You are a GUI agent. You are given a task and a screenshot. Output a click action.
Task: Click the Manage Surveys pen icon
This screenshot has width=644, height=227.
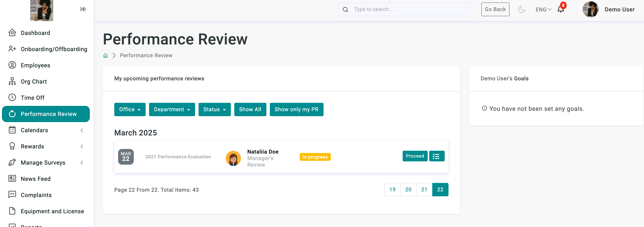click(12, 162)
